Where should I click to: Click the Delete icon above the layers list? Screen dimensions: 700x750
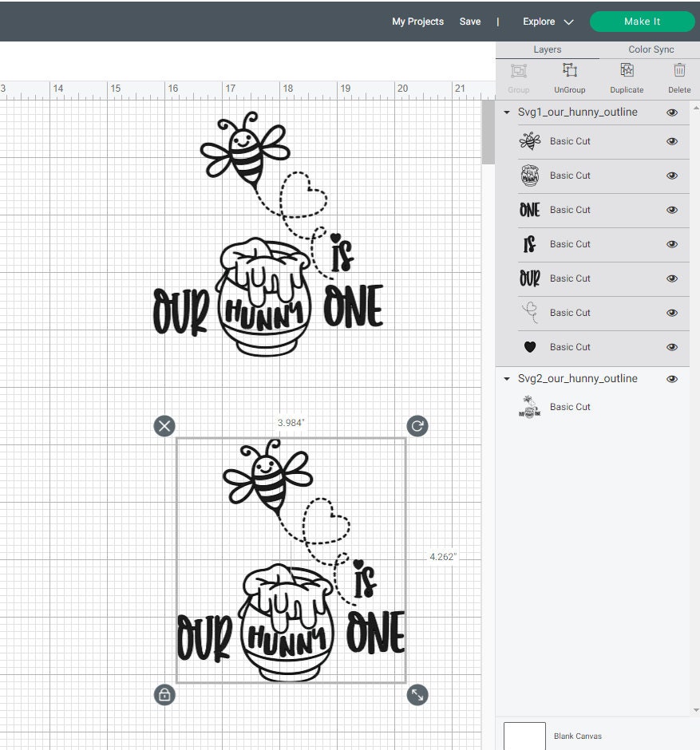[x=679, y=77]
